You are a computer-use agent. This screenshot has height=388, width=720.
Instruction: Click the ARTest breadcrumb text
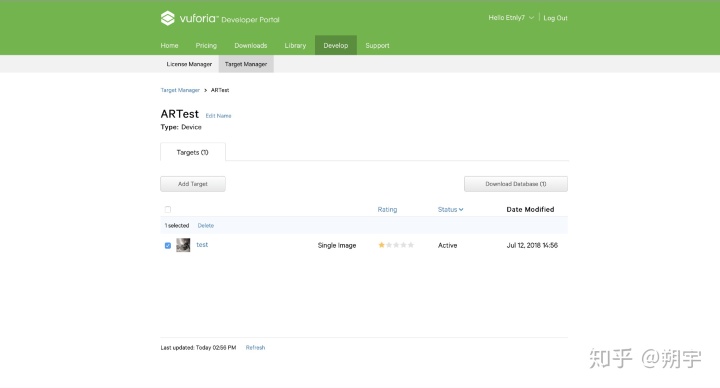(220, 90)
